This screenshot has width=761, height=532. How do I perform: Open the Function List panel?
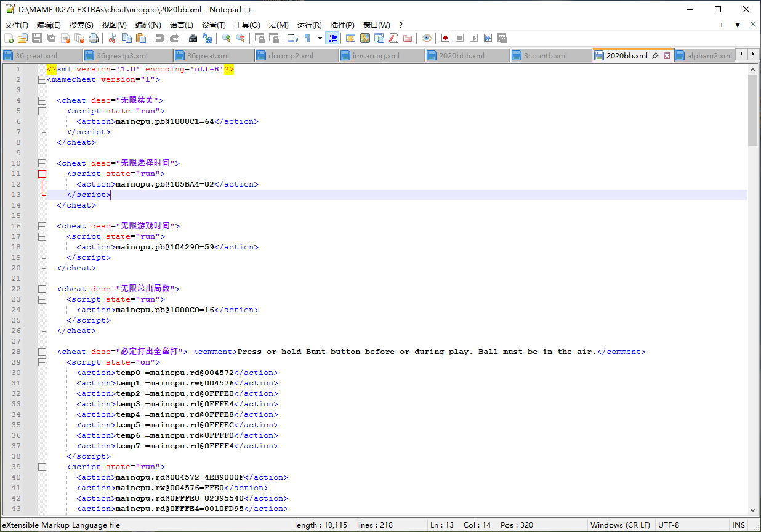pos(393,38)
